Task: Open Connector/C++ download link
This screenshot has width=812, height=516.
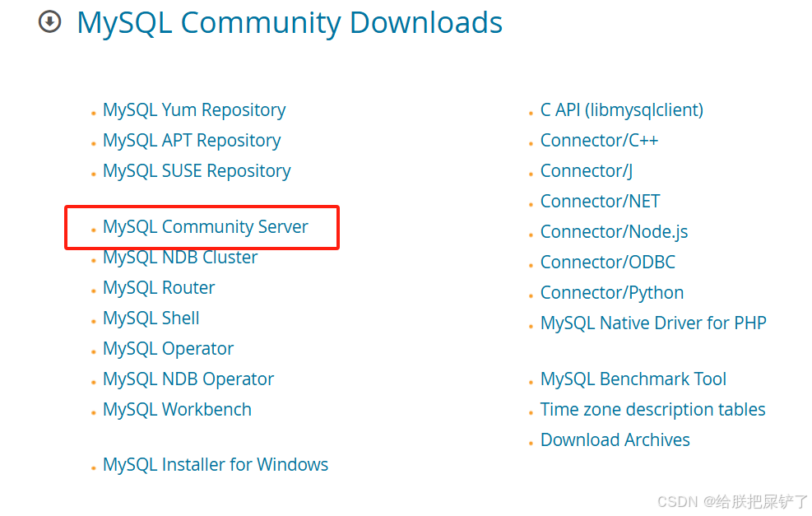Action: (x=599, y=141)
